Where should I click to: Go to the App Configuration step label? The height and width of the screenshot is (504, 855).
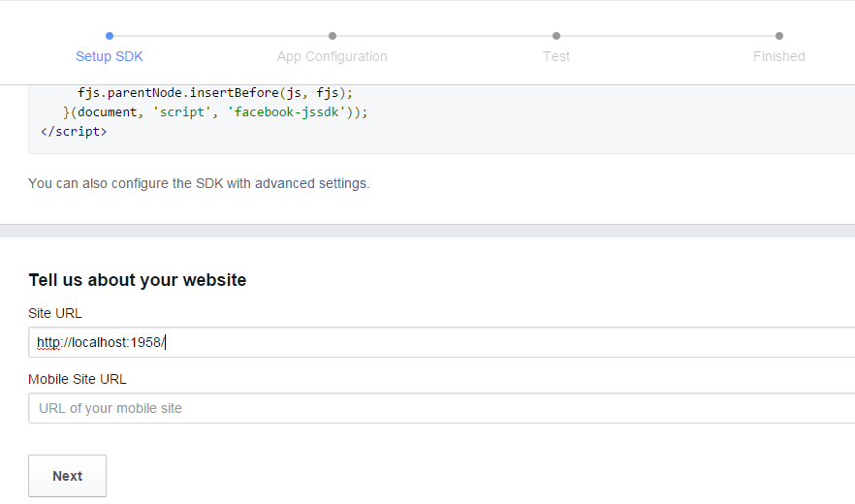coord(332,57)
